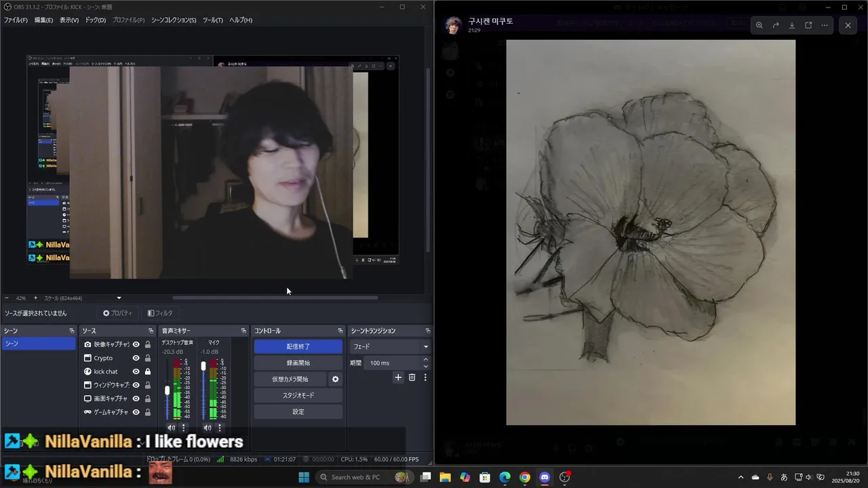Image resolution: width=868 pixels, height=488 pixels.
Task: Open virtual camera settings gear
Action: click(335, 379)
